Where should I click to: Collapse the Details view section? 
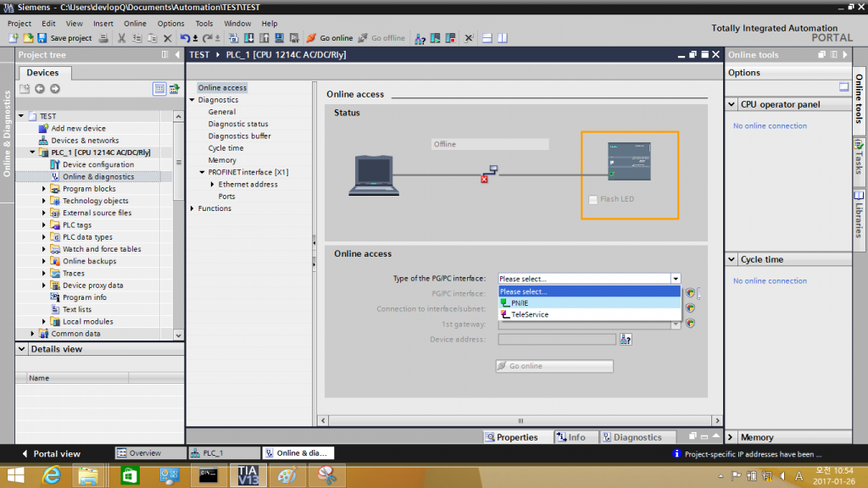click(x=21, y=349)
